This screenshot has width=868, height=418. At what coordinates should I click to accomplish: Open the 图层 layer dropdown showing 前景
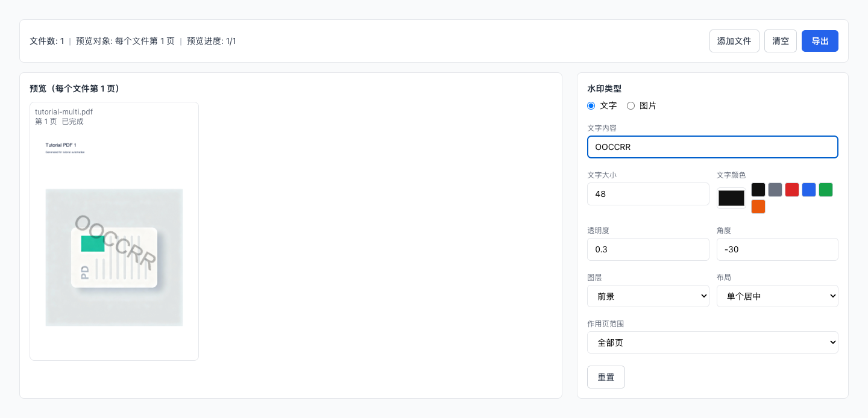(x=648, y=296)
